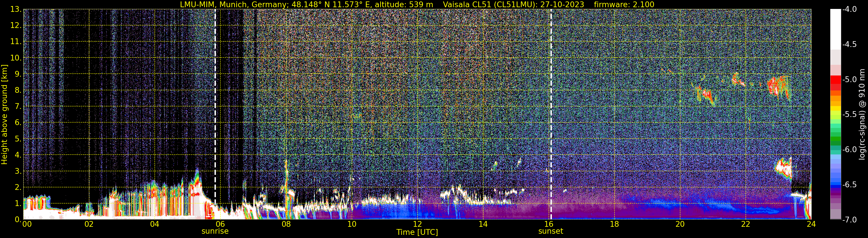The image size is (868, 238).
Task: Click the cloud at 3 km near 23 UTC
Action: tap(783, 168)
